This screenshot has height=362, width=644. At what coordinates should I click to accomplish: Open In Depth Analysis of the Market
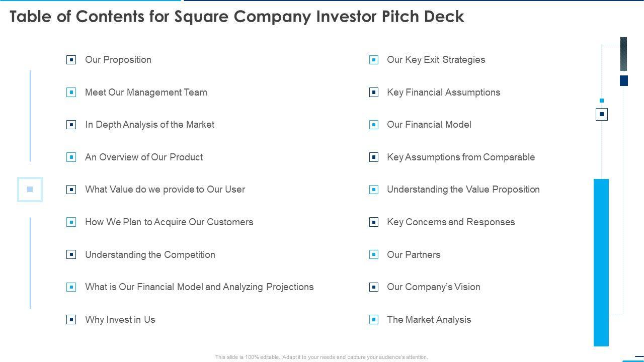pos(149,125)
